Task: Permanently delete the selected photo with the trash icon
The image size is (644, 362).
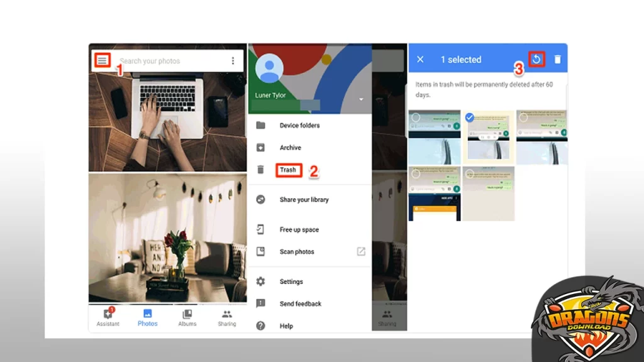Action: (557, 59)
